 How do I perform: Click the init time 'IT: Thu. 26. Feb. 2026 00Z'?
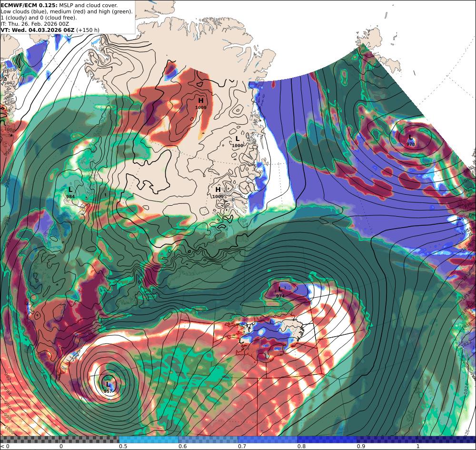pyautogui.click(x=35, y=24)
